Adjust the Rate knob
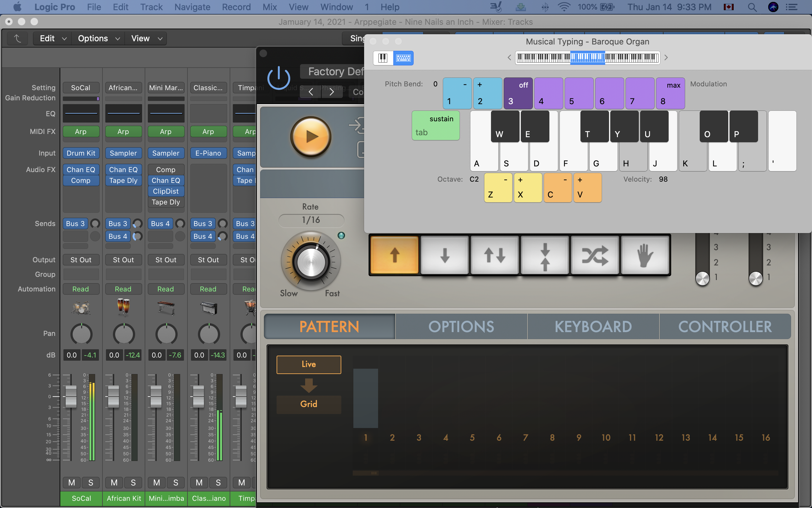The height and width of the screenshot is (508, 812). (x=311, y=261)
